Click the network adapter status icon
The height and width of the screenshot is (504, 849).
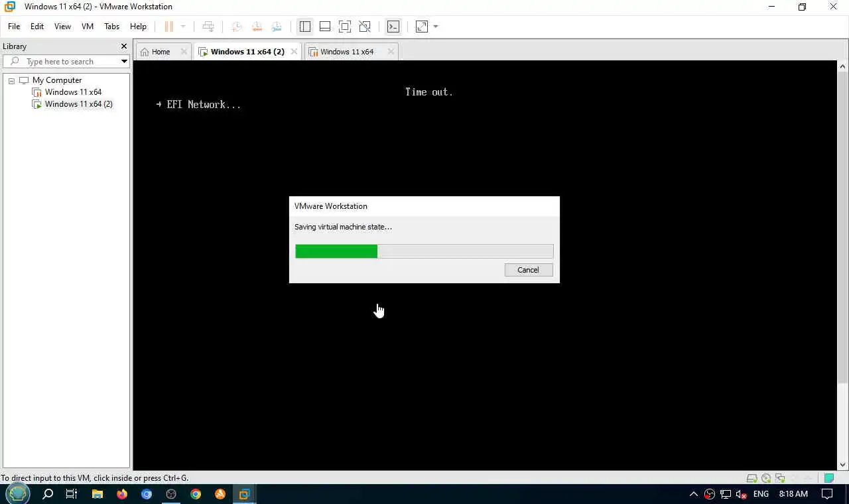tap(780, 478)
